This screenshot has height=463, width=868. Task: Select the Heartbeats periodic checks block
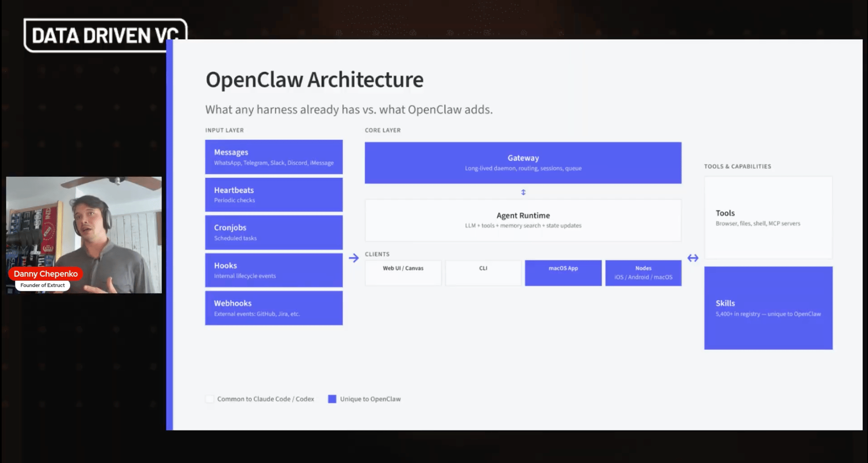pyautogui.click(x=274, y=195)
